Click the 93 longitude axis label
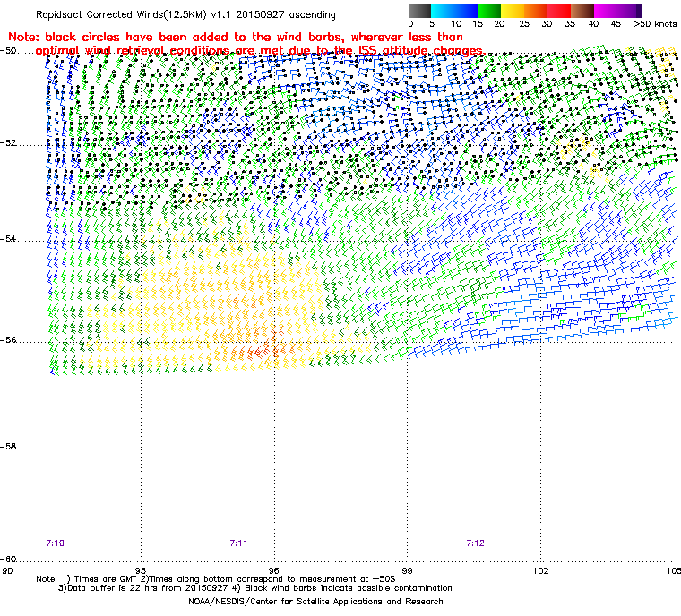 tap(142, 570)
